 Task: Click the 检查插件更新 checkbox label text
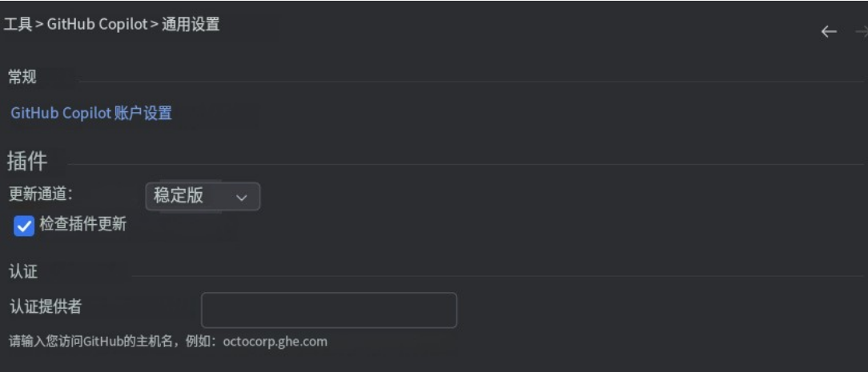[x=82, y=225]
